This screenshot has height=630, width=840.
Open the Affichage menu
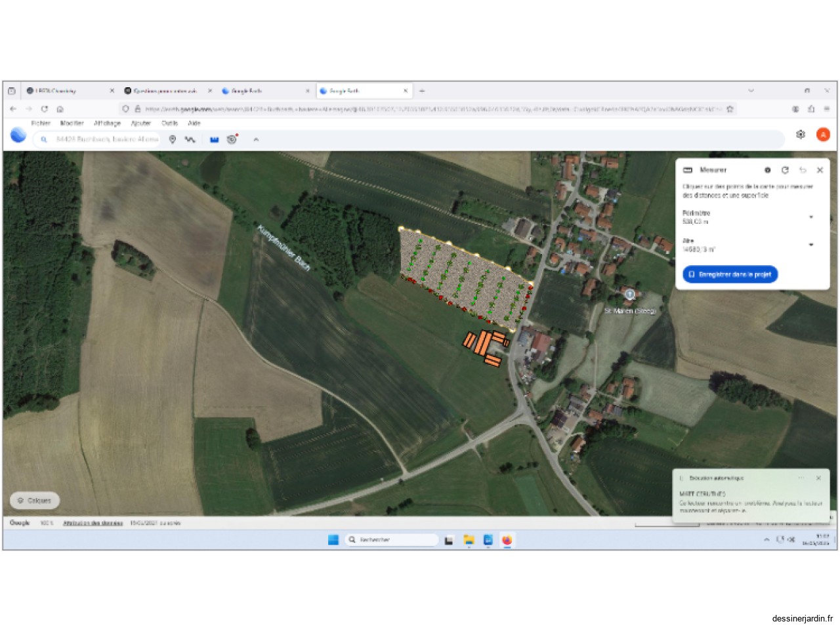(107, 123)
